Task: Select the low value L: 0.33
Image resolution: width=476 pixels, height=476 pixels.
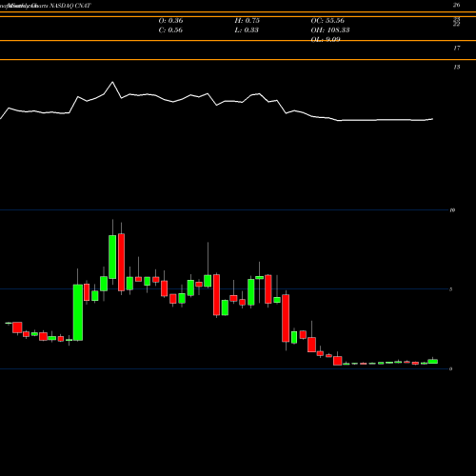Action: coord(247,30)
